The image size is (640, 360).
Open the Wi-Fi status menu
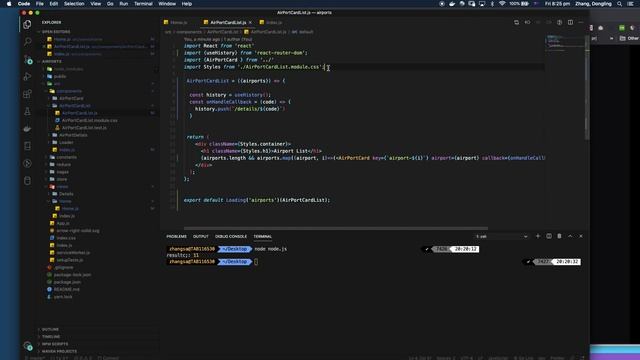[502, 4]
